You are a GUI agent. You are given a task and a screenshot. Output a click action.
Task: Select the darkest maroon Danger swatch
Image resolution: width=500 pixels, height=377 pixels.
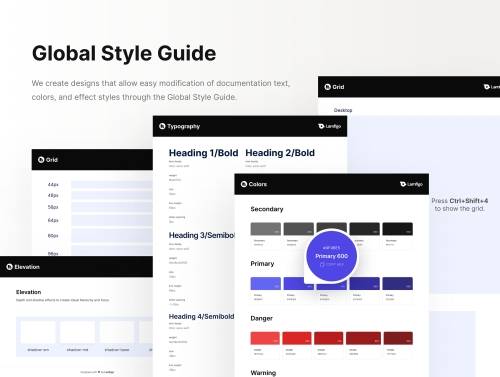click(398, 338)
